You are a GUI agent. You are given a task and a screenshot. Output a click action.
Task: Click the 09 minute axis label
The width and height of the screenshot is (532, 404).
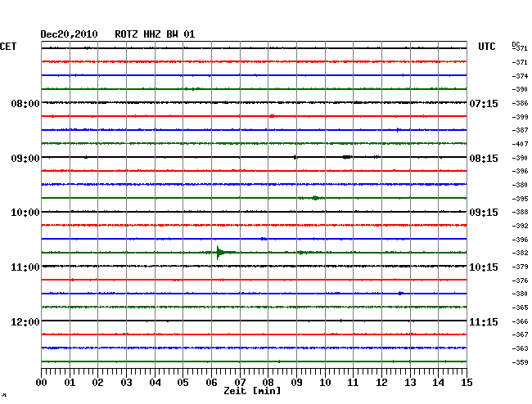point(296,383)
